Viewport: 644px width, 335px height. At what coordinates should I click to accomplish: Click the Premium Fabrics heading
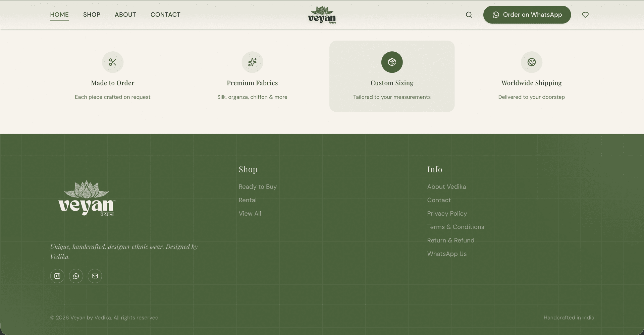(x=252, y=83)
